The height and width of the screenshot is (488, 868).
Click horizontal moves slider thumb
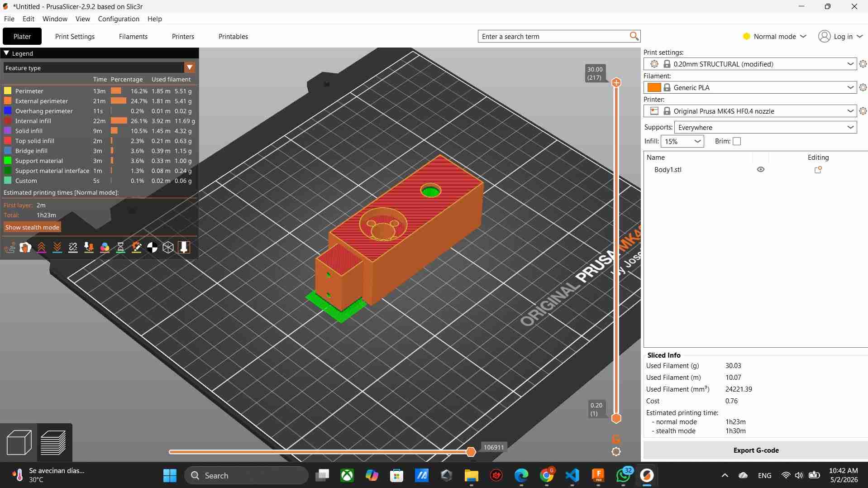point(471,452)
